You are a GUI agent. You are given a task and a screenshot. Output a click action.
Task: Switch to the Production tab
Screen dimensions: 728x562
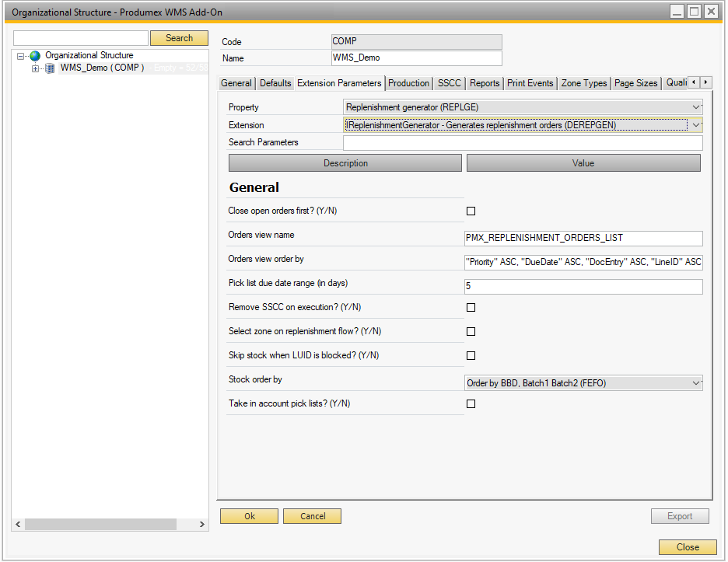tap(408, 83)
